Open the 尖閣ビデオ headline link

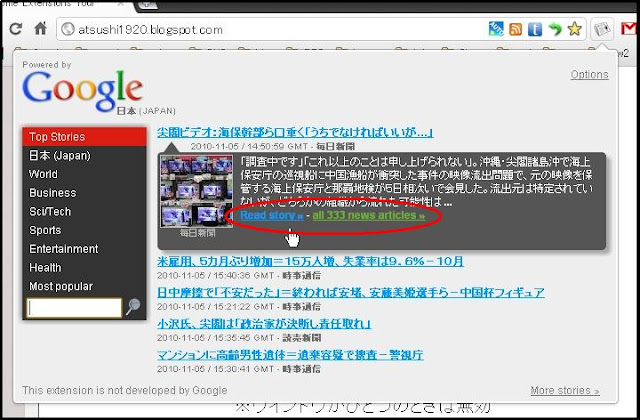[295, 132]
